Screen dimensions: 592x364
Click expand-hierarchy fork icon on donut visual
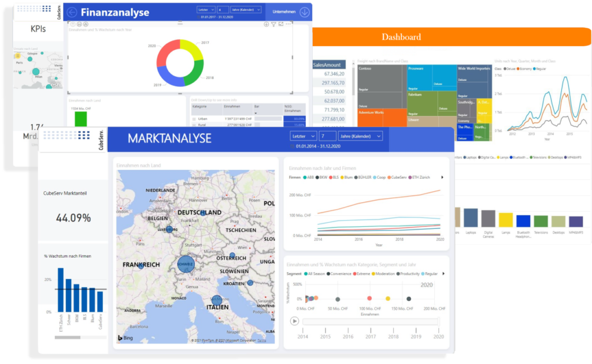tap(86, 24)
